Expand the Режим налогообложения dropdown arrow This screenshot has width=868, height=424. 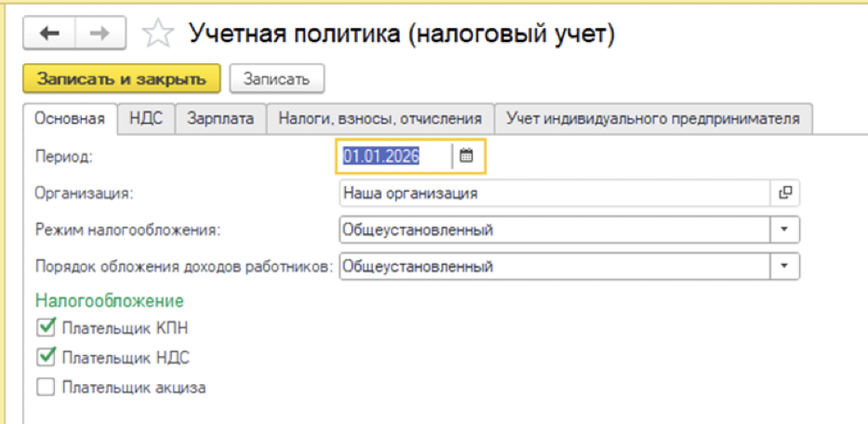(784, 229)
